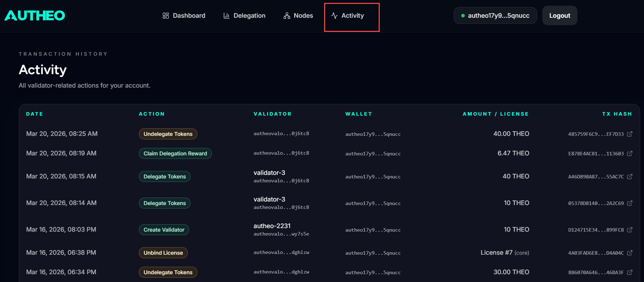Image resolution: width=644 pixels, height=282 pixels.
Task: Click the Claim Delegation Reward badge
Action: point(175,153)
